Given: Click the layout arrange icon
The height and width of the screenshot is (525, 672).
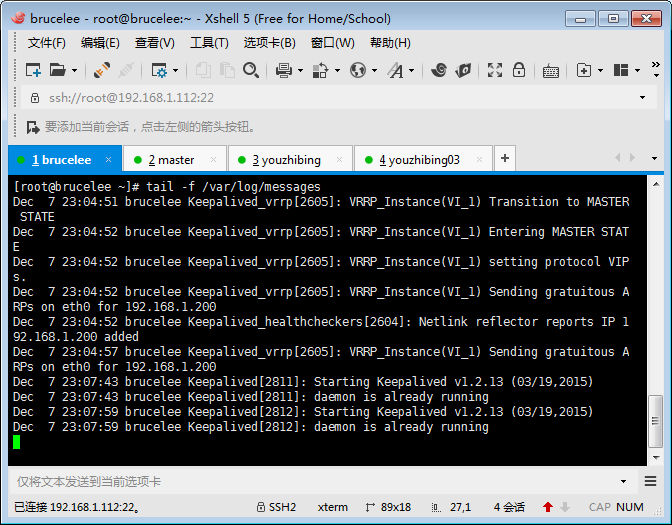Looking at the screenshot, I should pyautogui.click(x=621, y=70).
